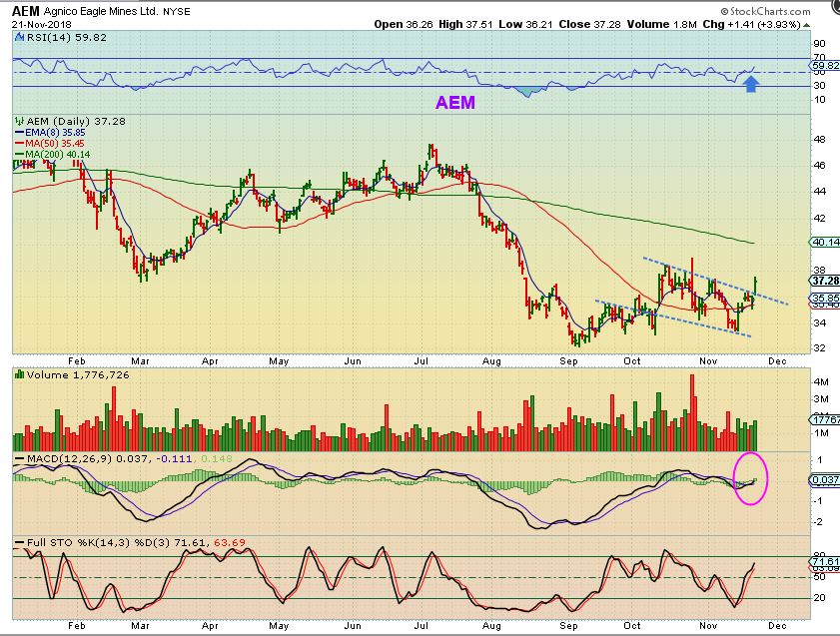Click the 90 RSI axis label
Viewport: 840px width, 636px height.
click(819, 44)
